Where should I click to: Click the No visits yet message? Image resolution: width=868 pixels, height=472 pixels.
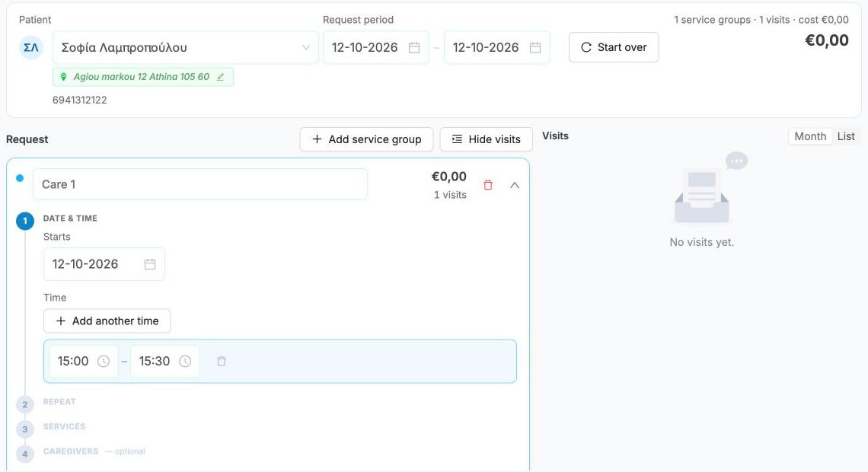click(x=702, y=242)
